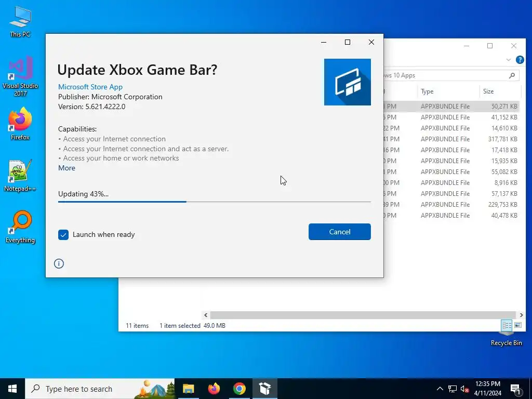This screenshot has width=532, height=399.
Task: Open the Microsoft Store App link
Action: (90, 87)
